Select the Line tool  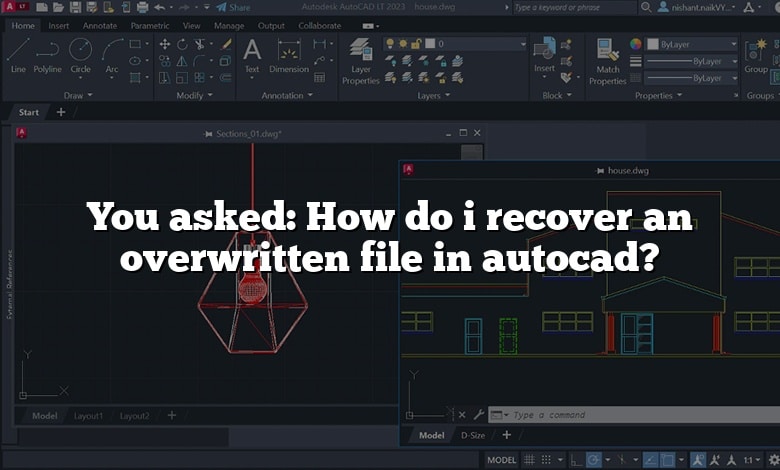click(x=18, y=55)
